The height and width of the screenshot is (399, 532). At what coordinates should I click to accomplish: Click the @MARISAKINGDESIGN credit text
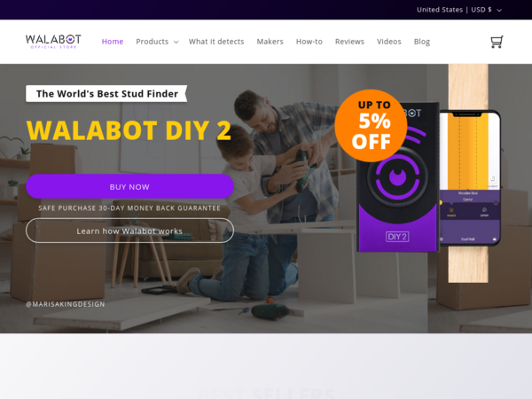[x=66, y=304]
